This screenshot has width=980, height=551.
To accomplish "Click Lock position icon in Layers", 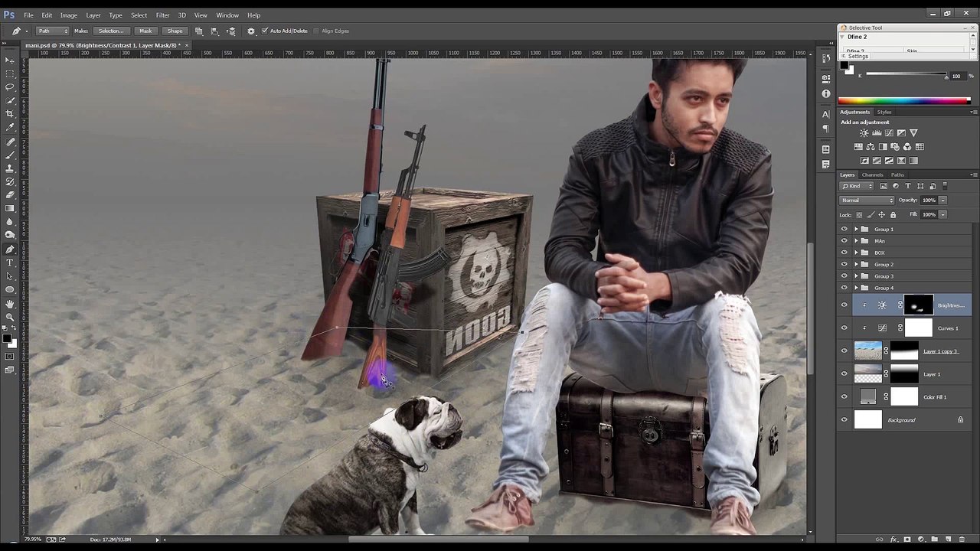I will (x=881, y=214).
